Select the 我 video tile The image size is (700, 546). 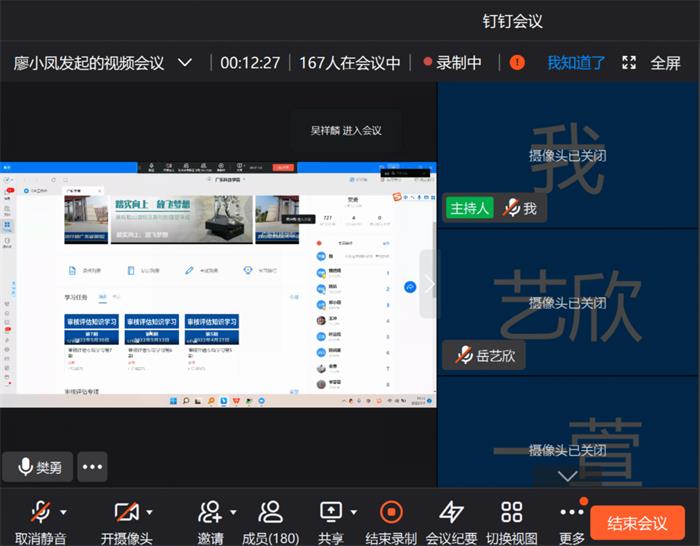[x=568, y=155]
